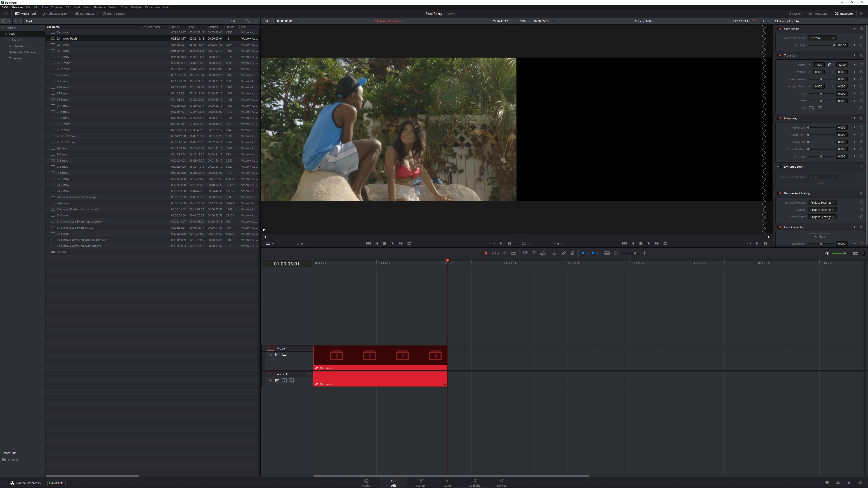Screen dimensions: 868x488
Task: Collapse the Master bin list
Action: 3,28
